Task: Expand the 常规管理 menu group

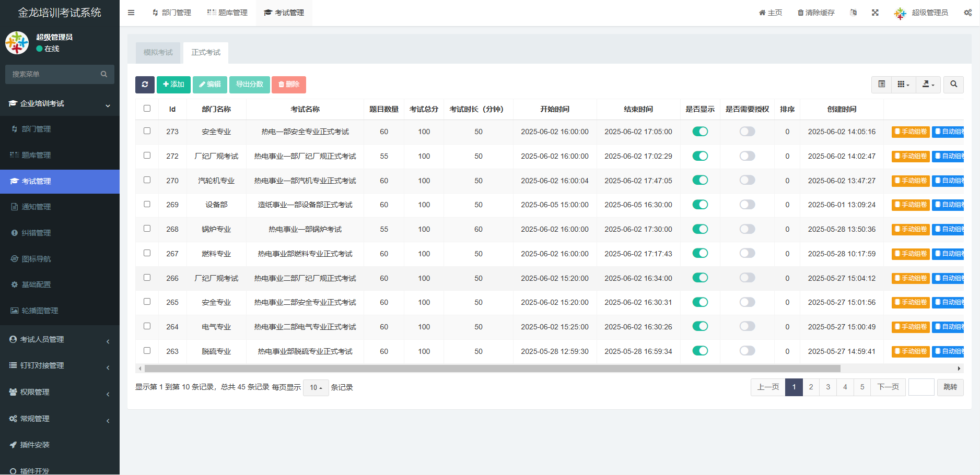Action: (60, 419)
